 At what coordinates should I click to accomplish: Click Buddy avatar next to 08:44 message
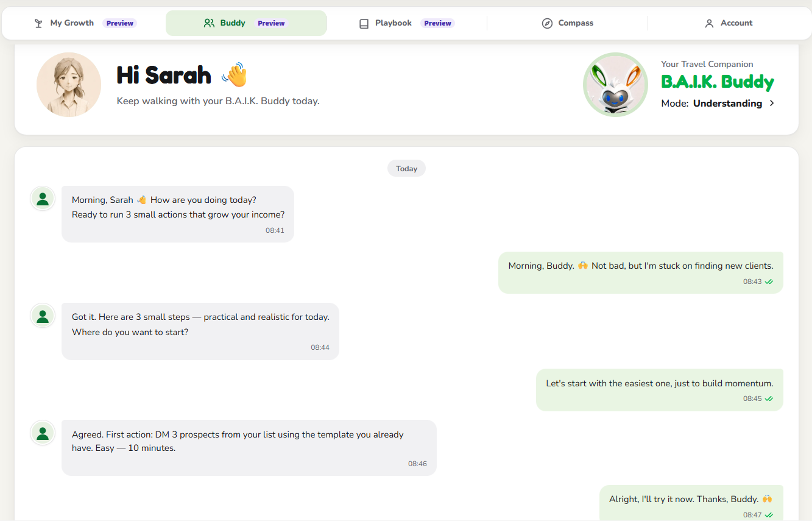point(43,316)
